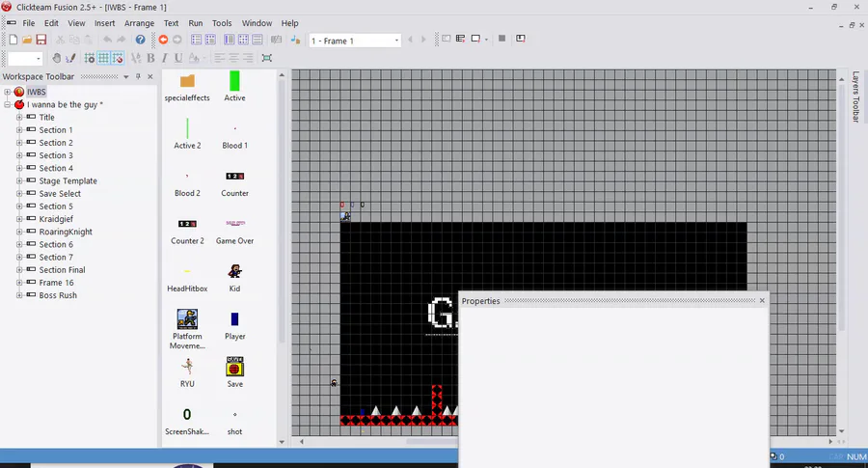Close the Workspace Toolbar panel
868x468 pixels.
[150, 76]
